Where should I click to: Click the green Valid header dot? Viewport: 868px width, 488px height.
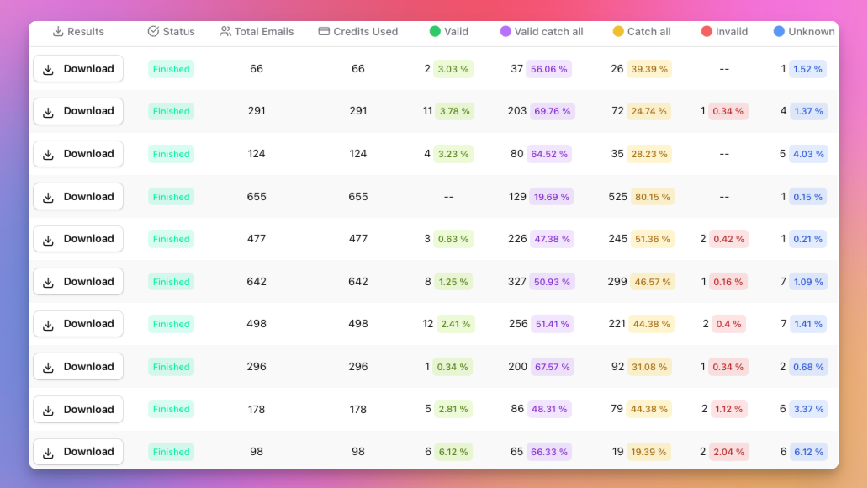coord(435,32)
